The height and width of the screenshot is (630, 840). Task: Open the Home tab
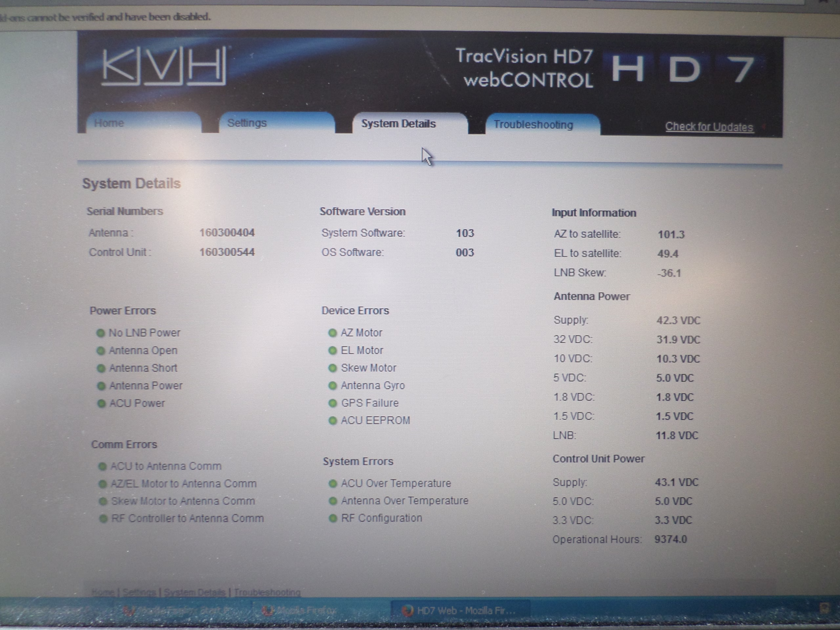click(143, 123)
